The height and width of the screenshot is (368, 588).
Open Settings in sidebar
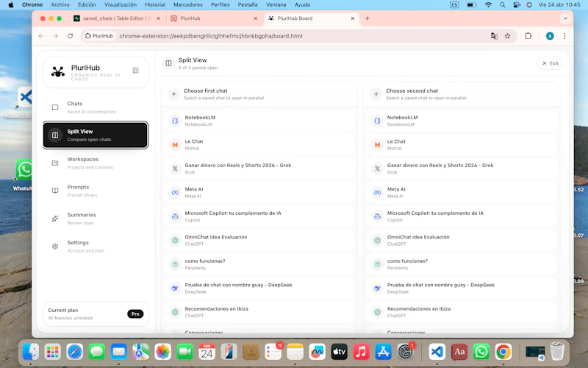pyautogui.click(x=96, y=247)
